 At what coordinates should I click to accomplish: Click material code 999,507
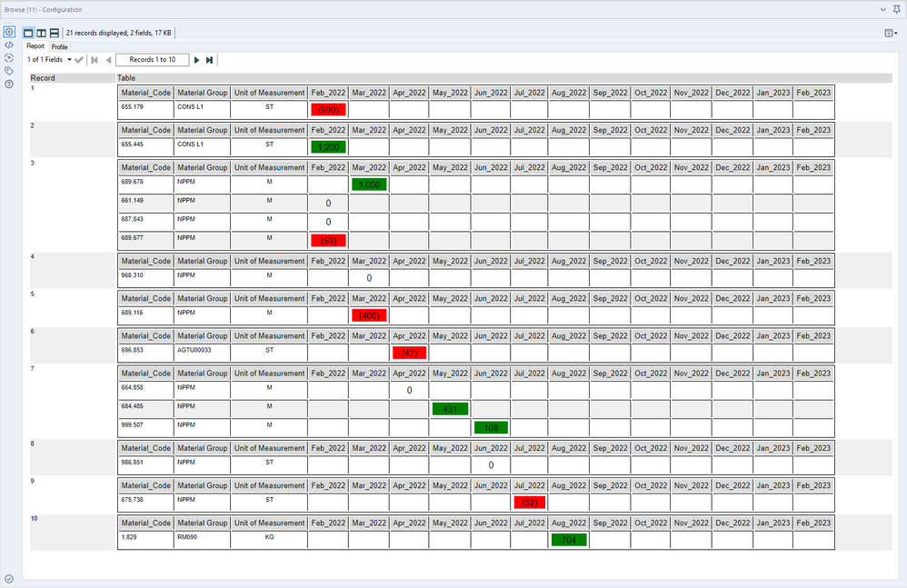pos(132,425)
